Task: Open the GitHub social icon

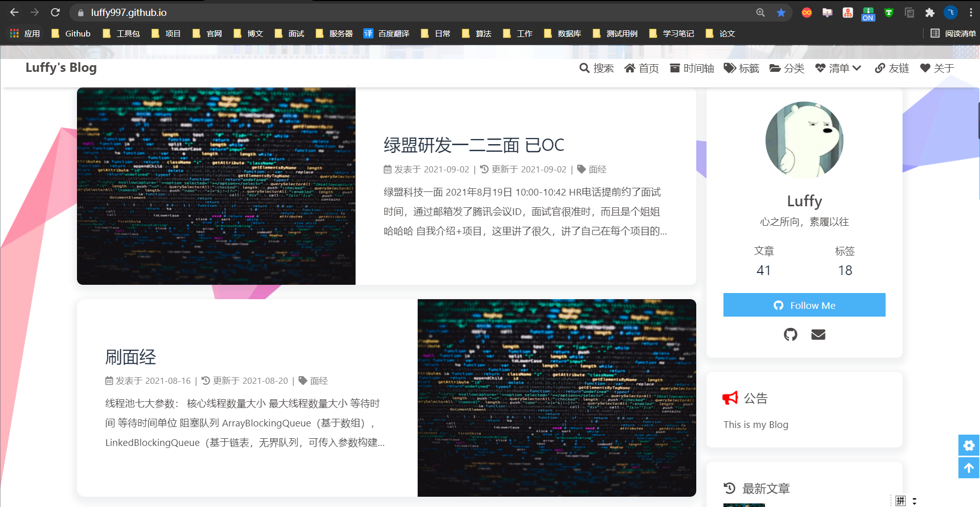Action: pyautogui.click(x=791, y=335)
